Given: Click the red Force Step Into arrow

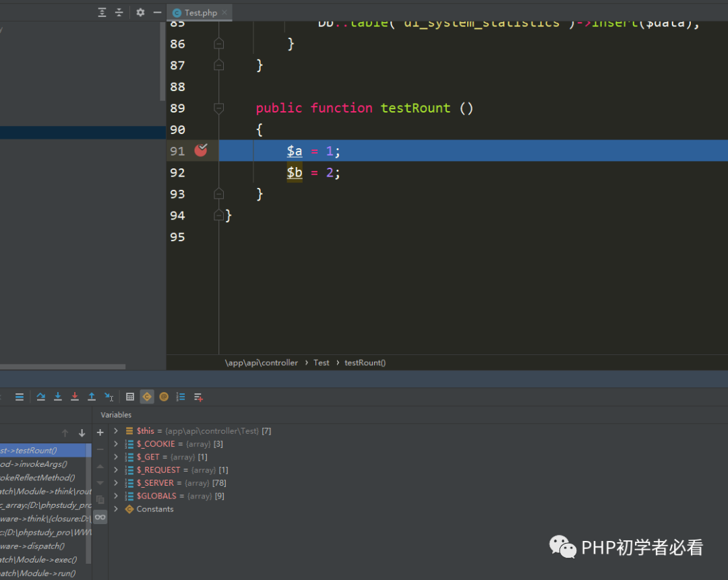Looking at the screenshot, I should click(x=75, y=397).
